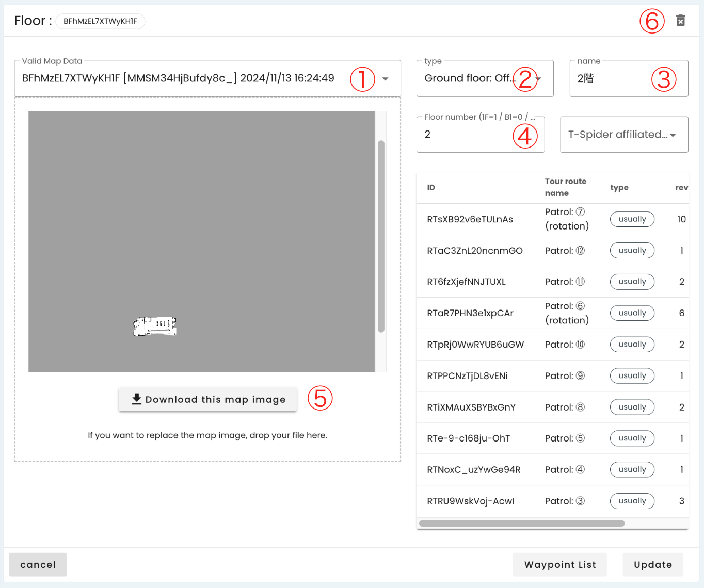
Task: Click the Patrol ⑪ route name
Action: click(x=565, y=282)
